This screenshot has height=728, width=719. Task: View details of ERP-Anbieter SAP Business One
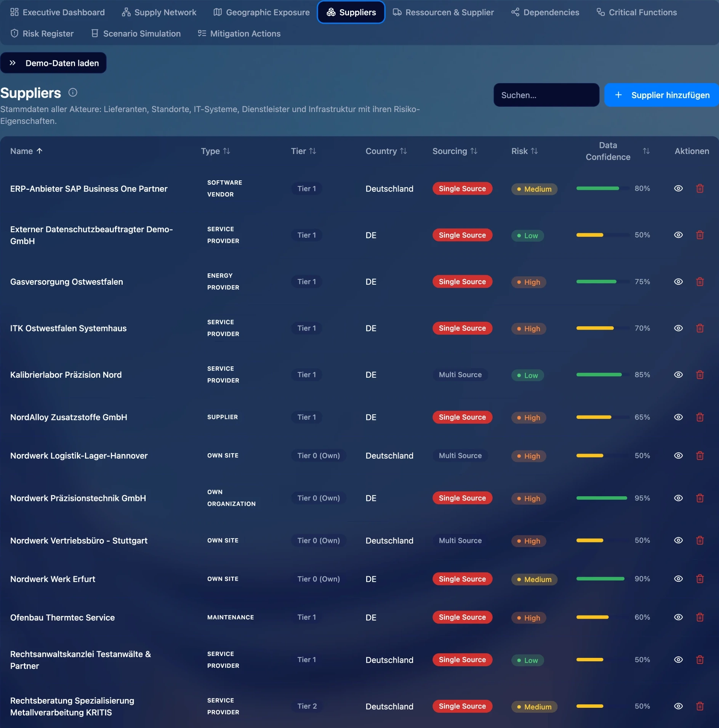(x=678, y=188)
